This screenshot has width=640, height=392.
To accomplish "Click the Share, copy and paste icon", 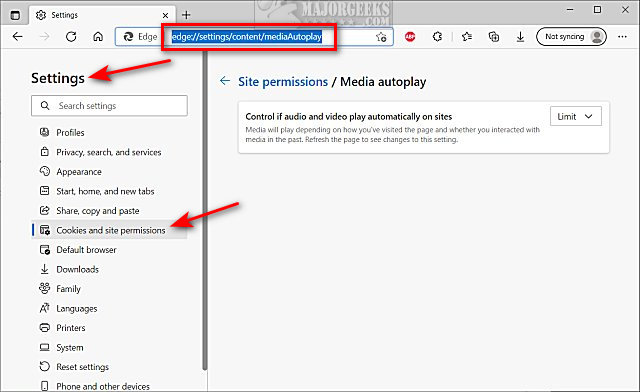I will 44,210.
